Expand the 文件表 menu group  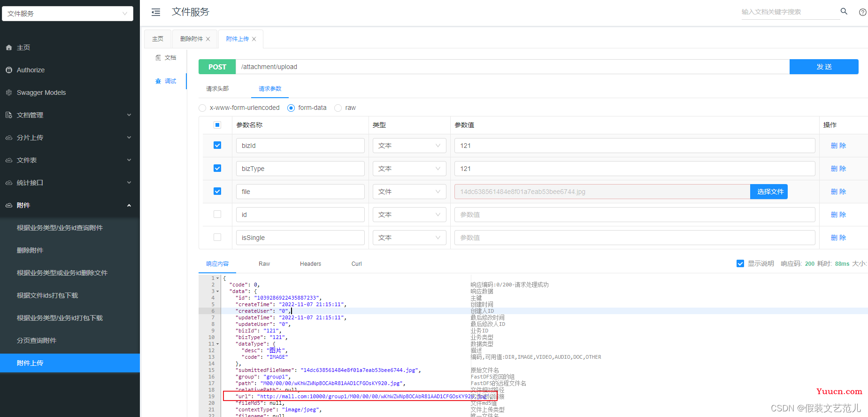(70, 160)
